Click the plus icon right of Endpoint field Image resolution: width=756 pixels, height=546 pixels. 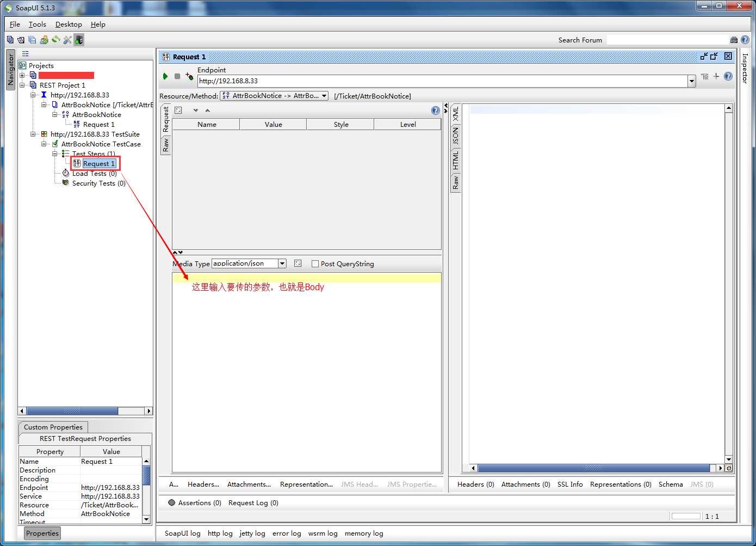716,76
